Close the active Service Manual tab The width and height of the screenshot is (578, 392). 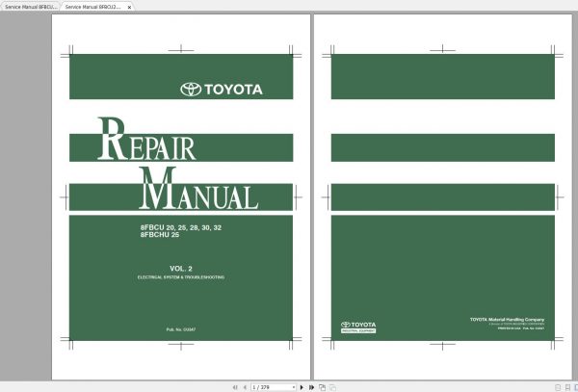(x=129, y=7)
